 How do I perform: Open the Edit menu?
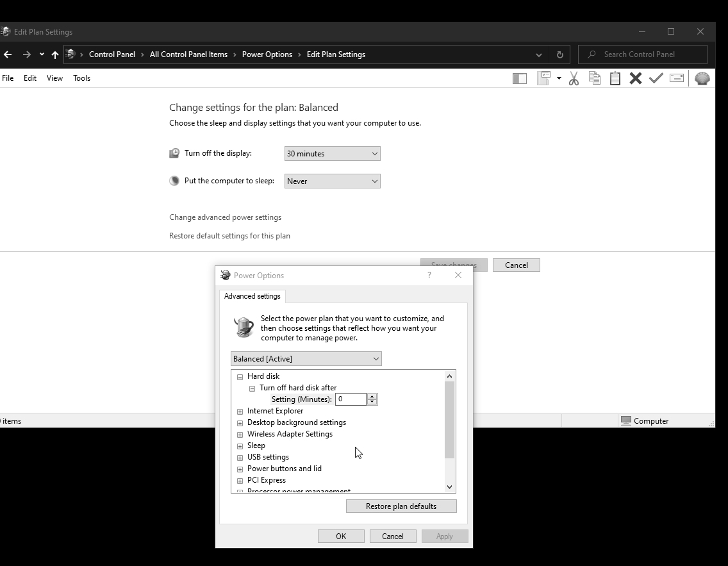point(30,78)
